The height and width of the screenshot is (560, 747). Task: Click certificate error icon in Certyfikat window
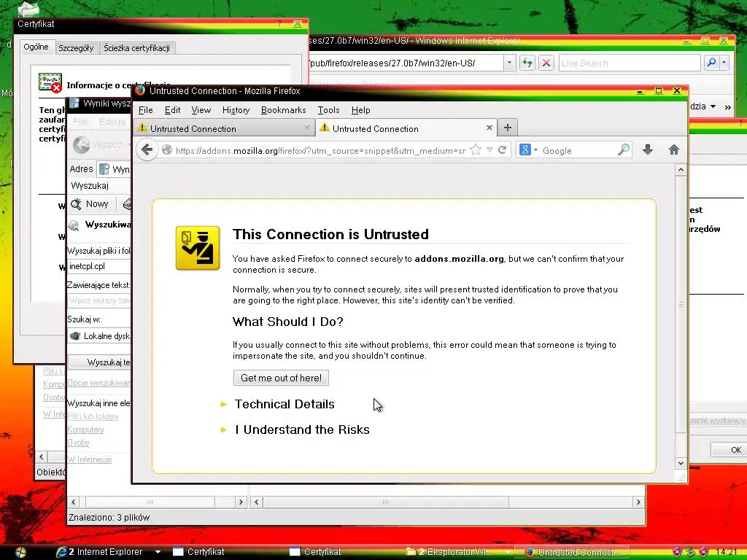(50, 83)
